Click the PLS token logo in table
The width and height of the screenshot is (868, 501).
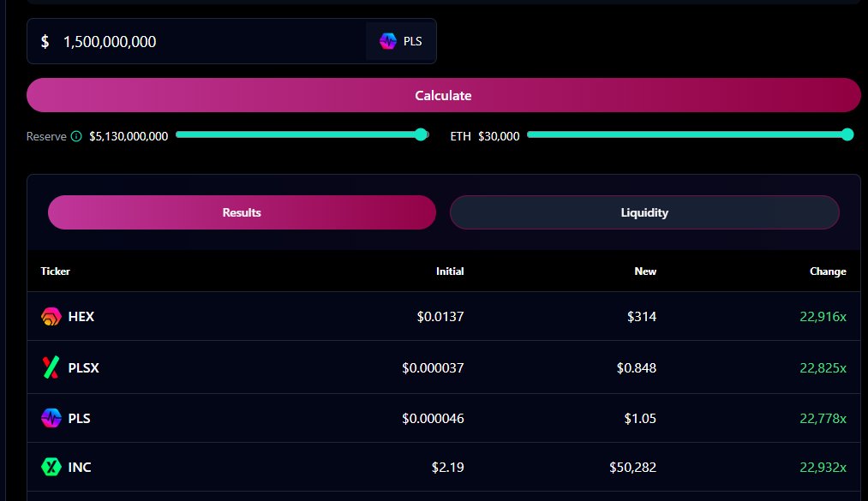pos(51,418)
